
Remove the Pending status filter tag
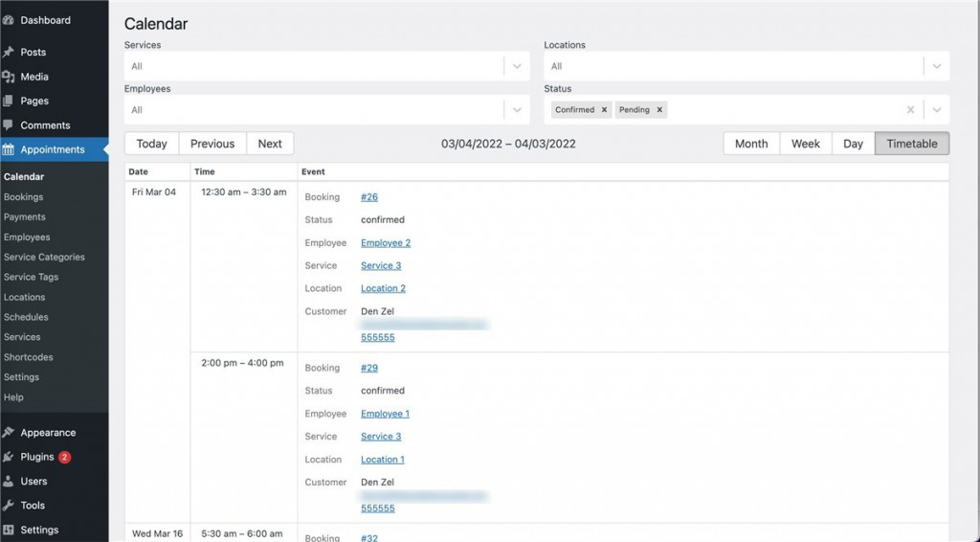(659, 110)
